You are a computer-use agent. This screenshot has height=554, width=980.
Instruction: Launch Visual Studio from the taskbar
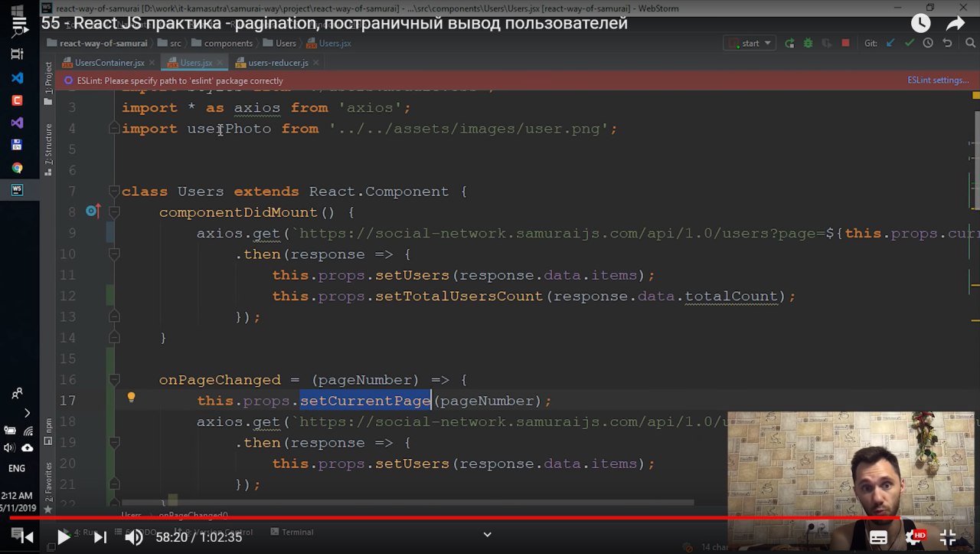17,123
